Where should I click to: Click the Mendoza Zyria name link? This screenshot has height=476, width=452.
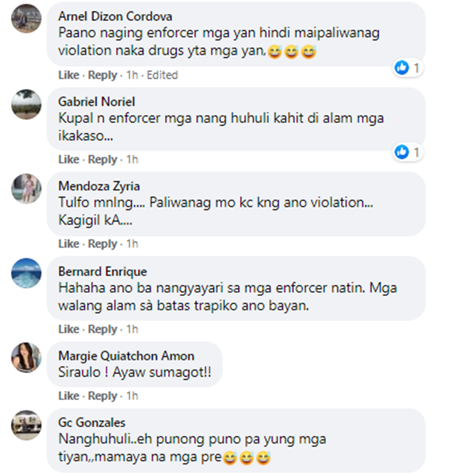[x=99, y=186]
